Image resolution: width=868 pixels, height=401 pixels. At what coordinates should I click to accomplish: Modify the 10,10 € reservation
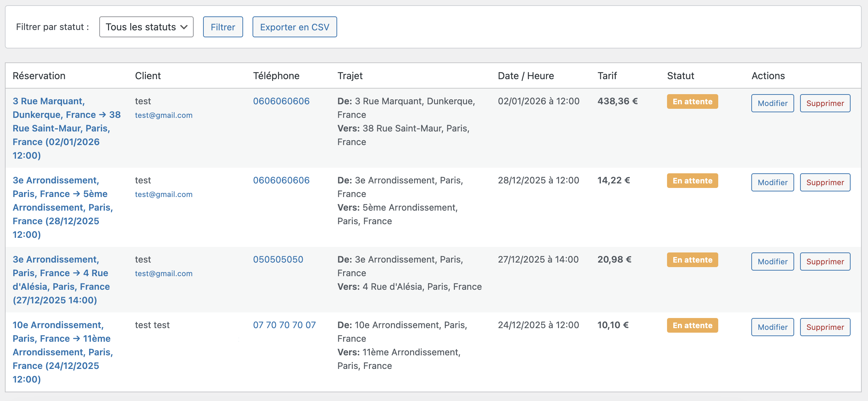(773, 327)
